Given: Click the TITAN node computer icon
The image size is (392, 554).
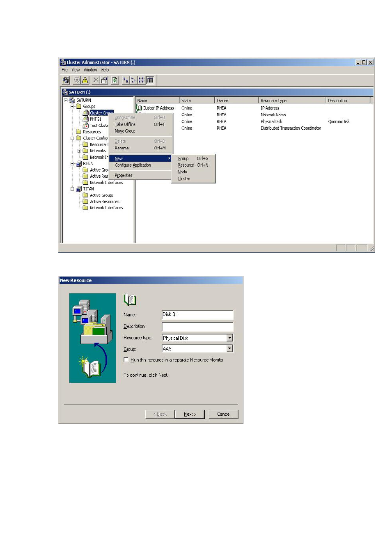Looking at the screenshot, I should (x=79, y=189).
